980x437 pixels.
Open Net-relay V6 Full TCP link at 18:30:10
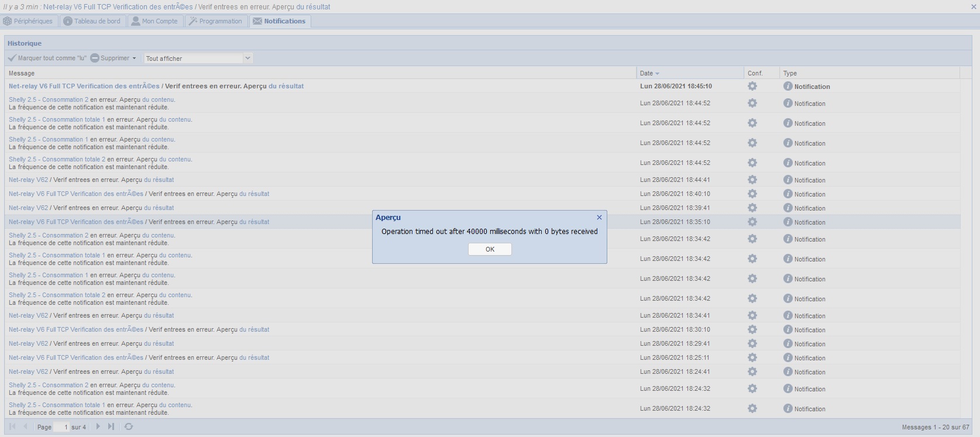click(x=76, y=329)
